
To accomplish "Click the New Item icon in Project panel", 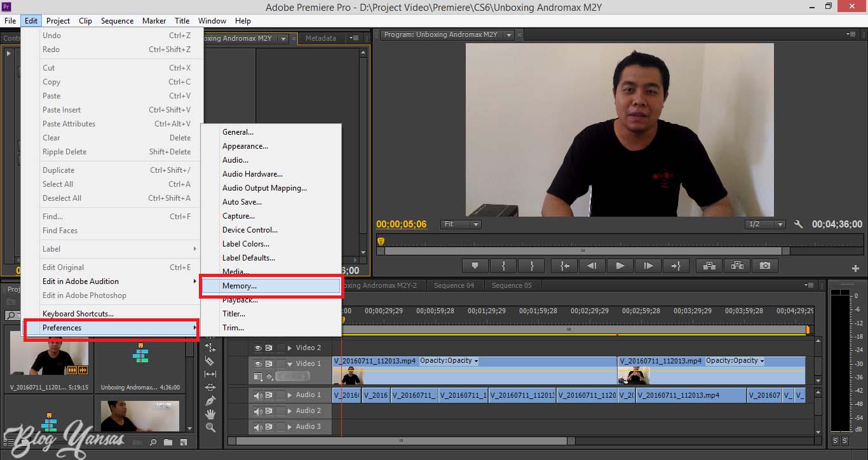I will (x=183, y=442).
